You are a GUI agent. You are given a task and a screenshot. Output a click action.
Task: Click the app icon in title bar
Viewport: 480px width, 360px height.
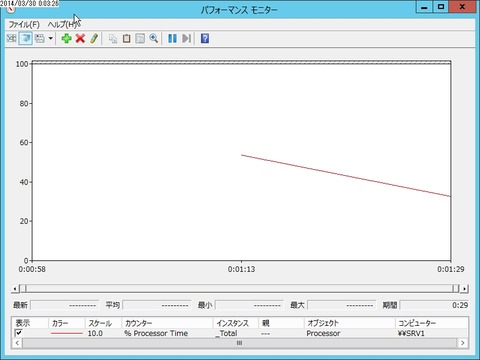pos(11,10)
